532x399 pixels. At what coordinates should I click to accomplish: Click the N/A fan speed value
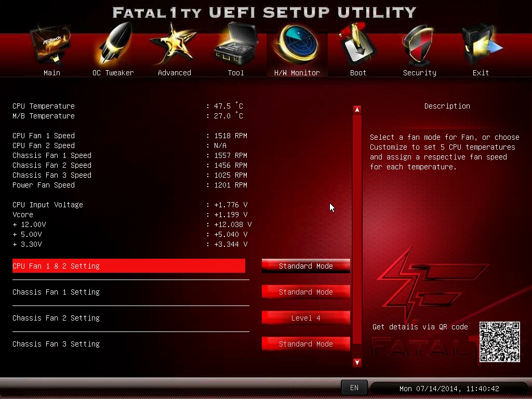click(x=220, y=145)
